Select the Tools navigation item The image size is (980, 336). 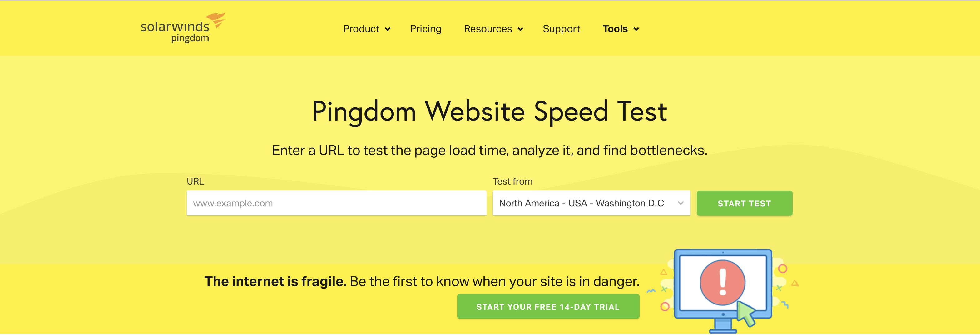click(x=615, y=29)
